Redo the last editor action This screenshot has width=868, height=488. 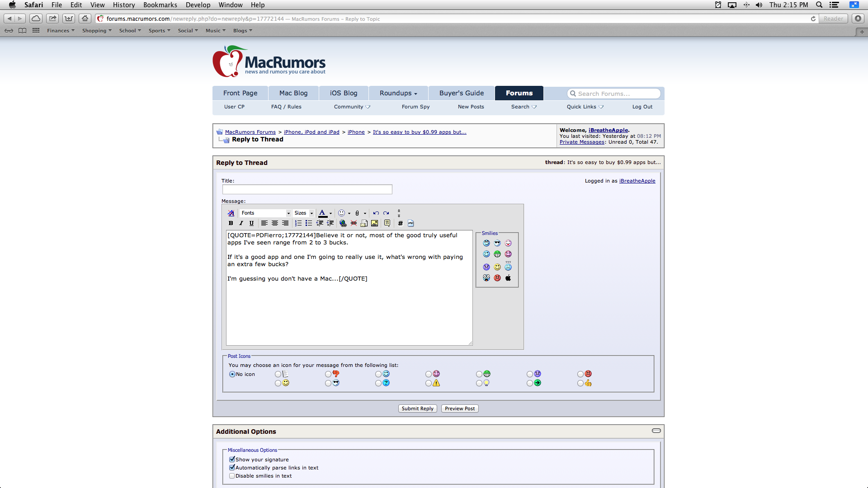[x=386, y=213]
